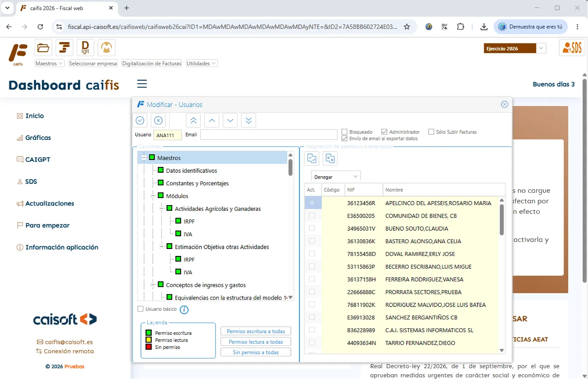Open the SDS icon at top right

(572, 48)
